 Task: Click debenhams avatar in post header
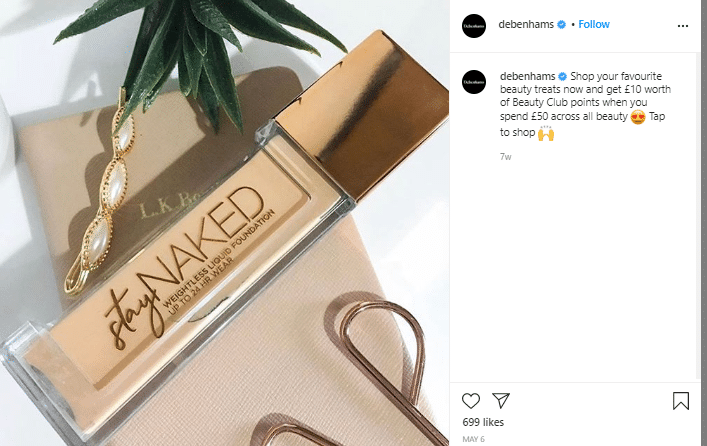pos(474,26)
